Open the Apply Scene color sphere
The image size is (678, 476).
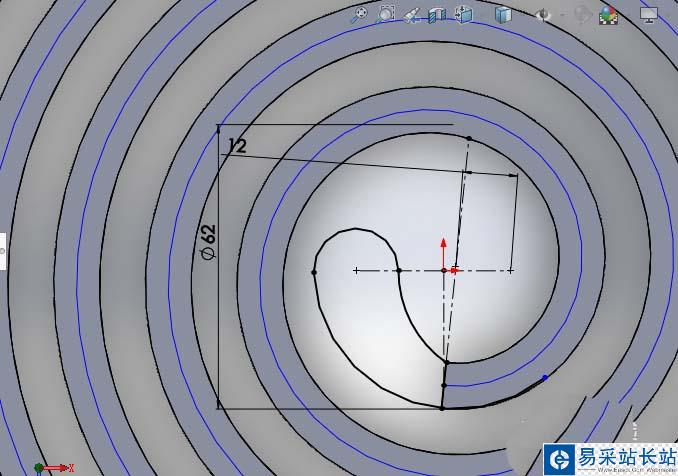[608, 16]
